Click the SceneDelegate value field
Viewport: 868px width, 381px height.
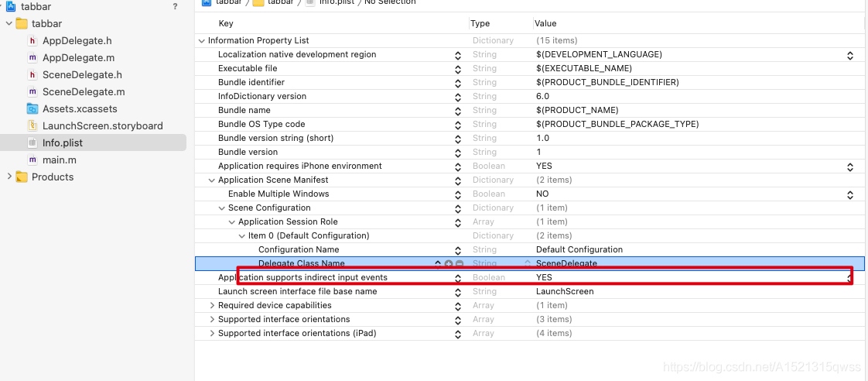[566, 263]
